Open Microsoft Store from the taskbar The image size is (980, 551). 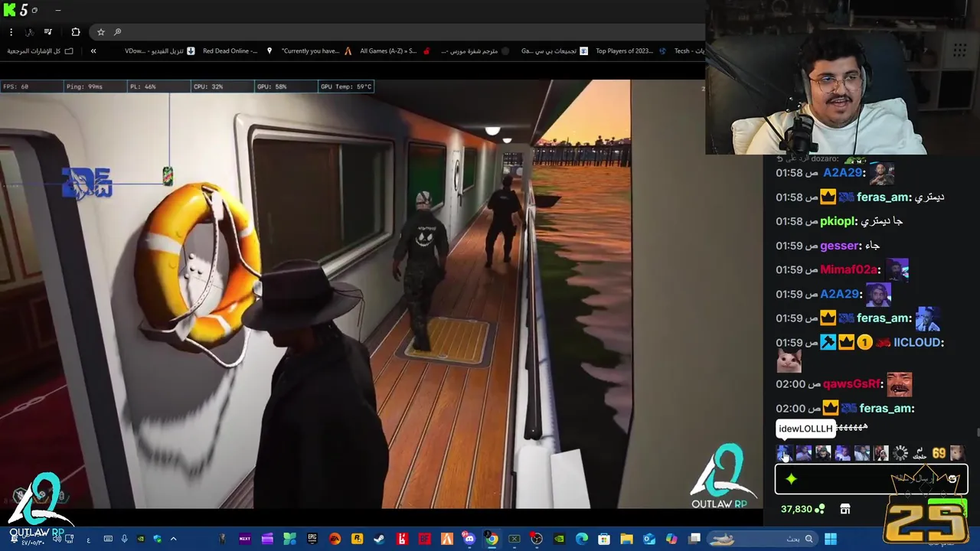pos(604,539)
